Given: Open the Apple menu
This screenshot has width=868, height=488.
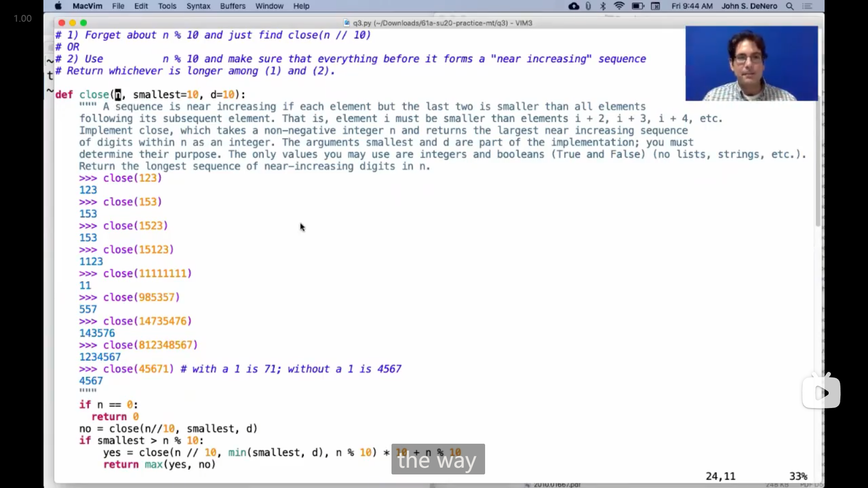Looking at the screenshot, I should click(x=58, y=6).
